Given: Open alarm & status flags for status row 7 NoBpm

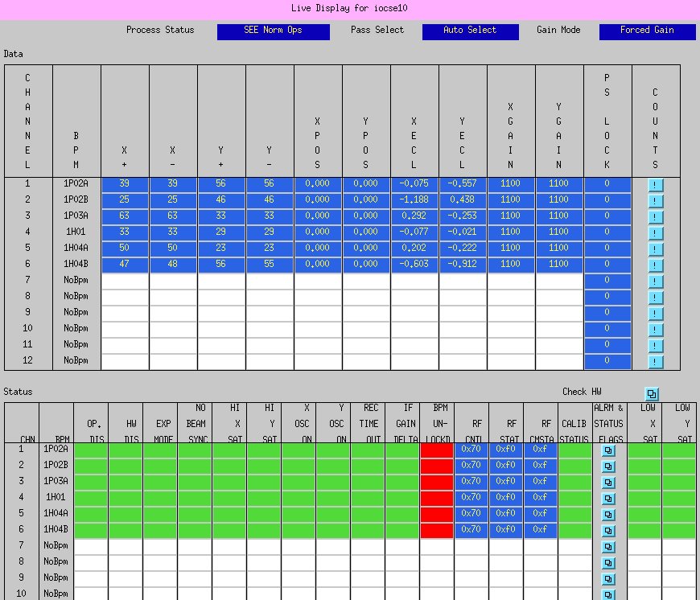Looking at the screenshot, I should tap(608, 547).
